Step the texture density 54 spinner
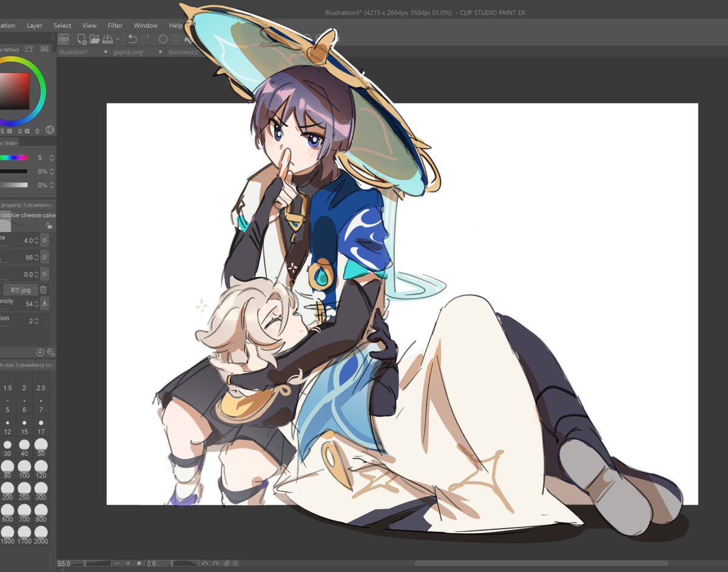The width and height of the screenshot is (728, 572). 36,304
